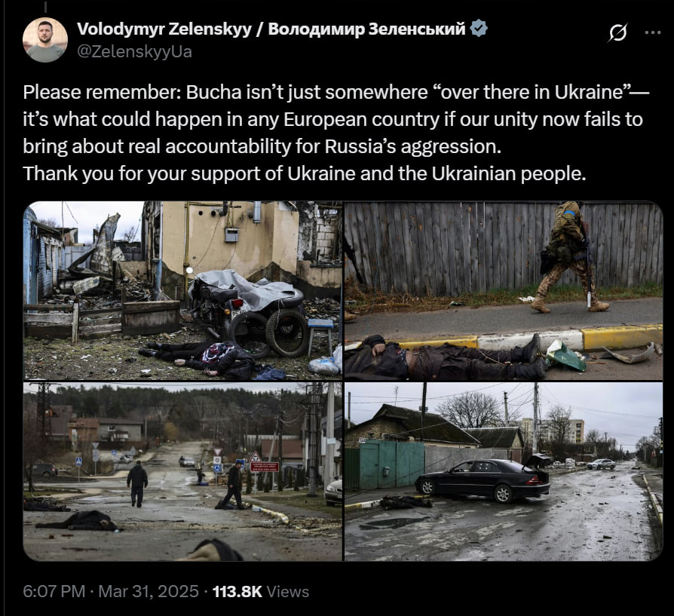
Task: Click the thread connector line above the avatar
Action: (x=45, y=7)
